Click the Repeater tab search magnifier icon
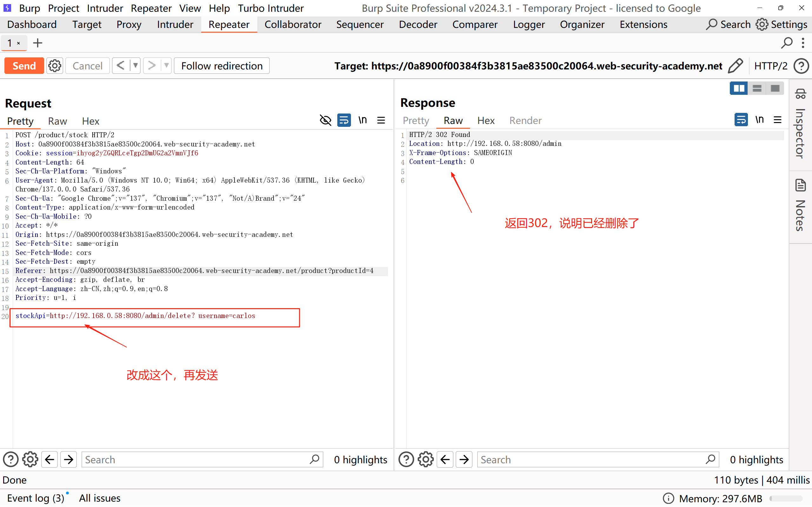The height and width of the screenshot is (507, 812). point(787,43)
